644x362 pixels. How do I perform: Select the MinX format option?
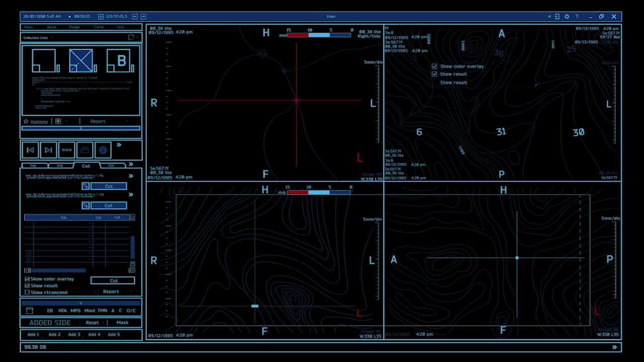click(x=90, y=311)
